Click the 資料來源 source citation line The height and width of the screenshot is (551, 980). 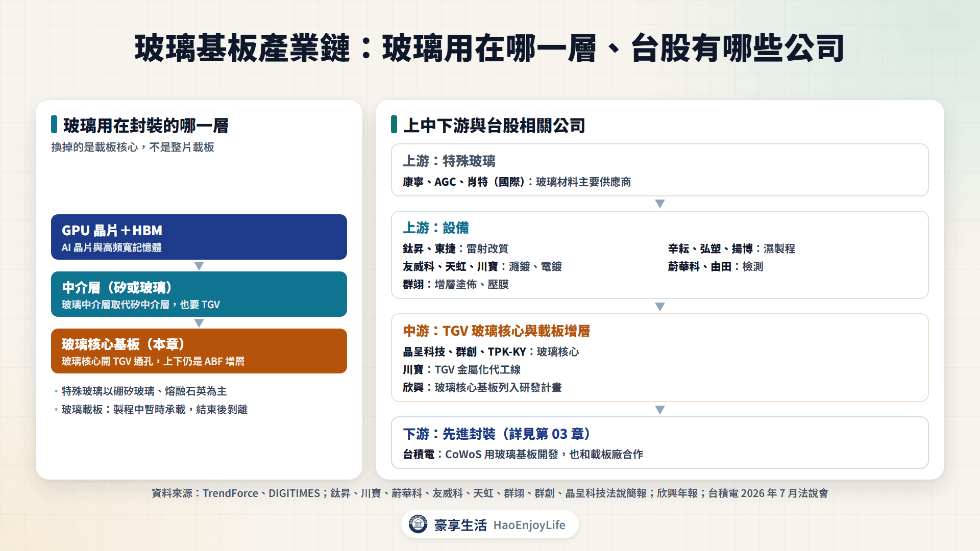490,493
